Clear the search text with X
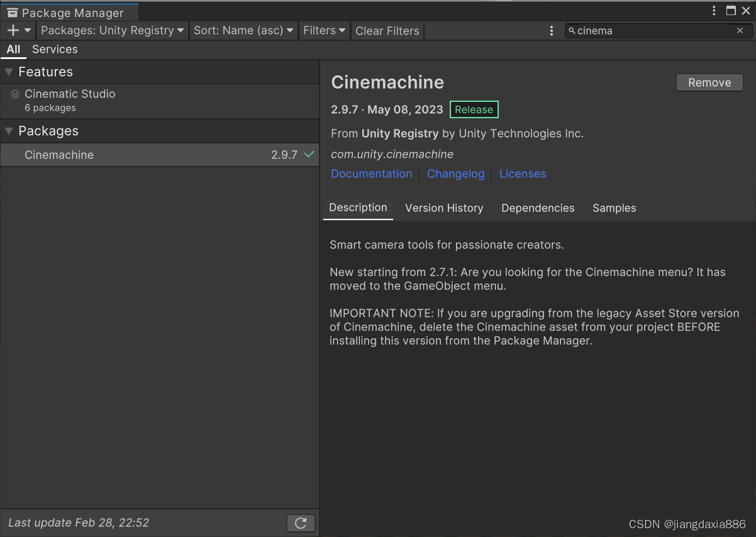 740,30
